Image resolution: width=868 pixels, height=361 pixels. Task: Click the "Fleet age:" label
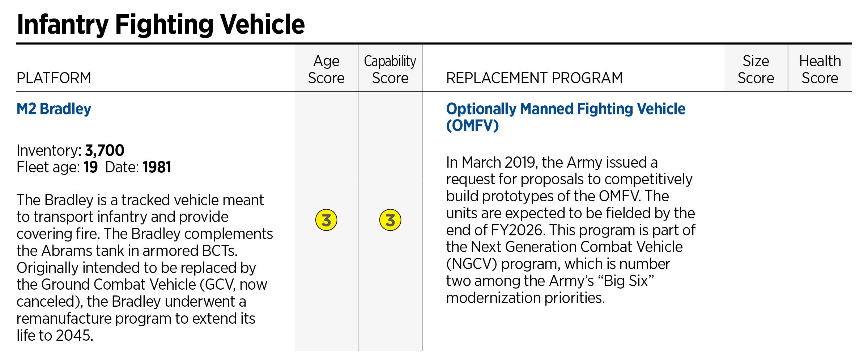(x=48, y=167)
